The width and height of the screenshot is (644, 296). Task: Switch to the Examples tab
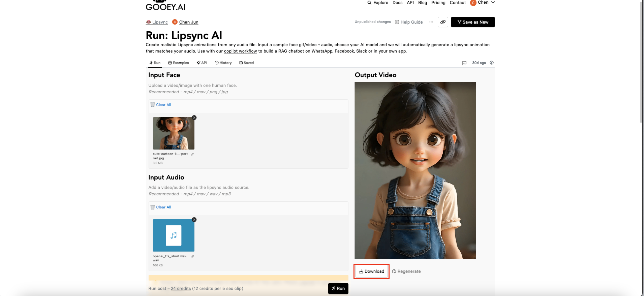click(178, 63)
